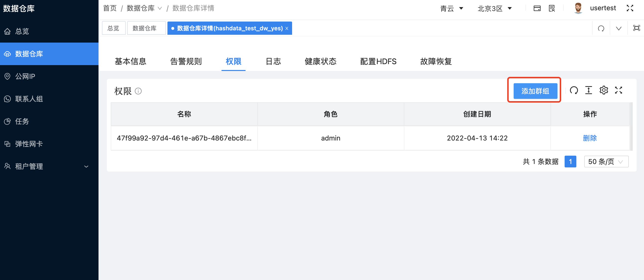Open the work order document icon
644x280 pixels.
tap(552, 8)
